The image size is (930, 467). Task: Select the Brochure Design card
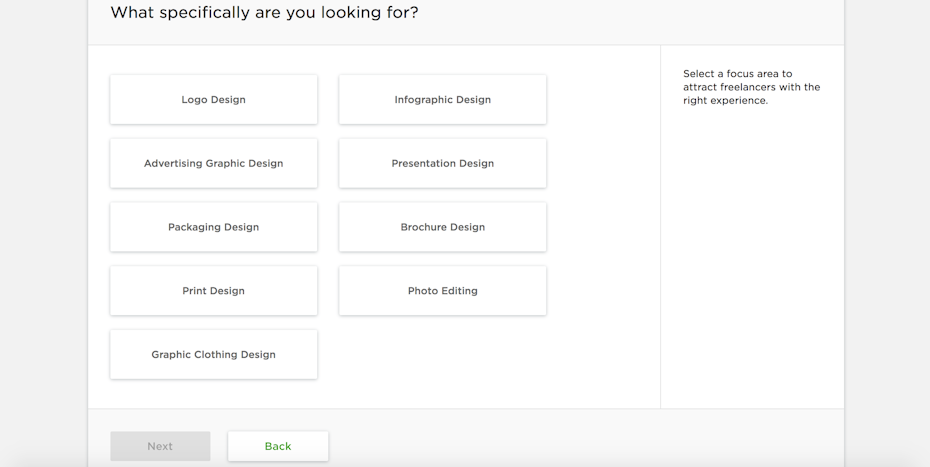pos(442,227)
